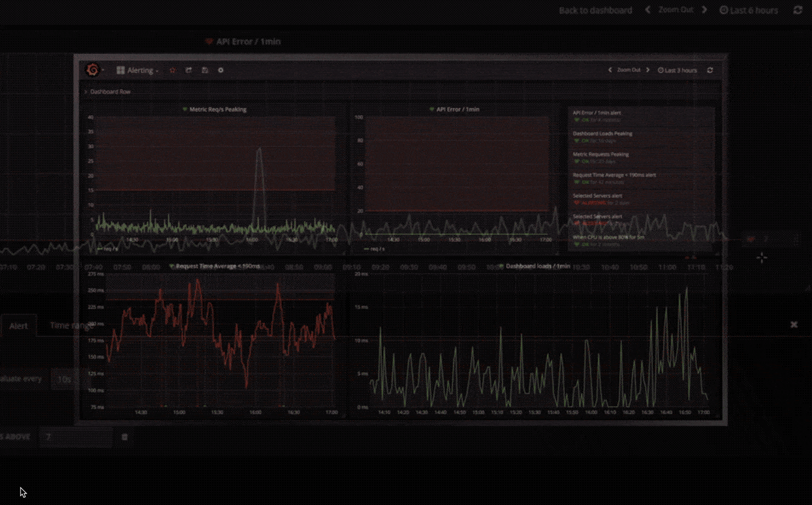The height and width of the screenshot is (505, 812).
Task: Open the 'Last 3 hours' time picker
Action: (678, 70)
